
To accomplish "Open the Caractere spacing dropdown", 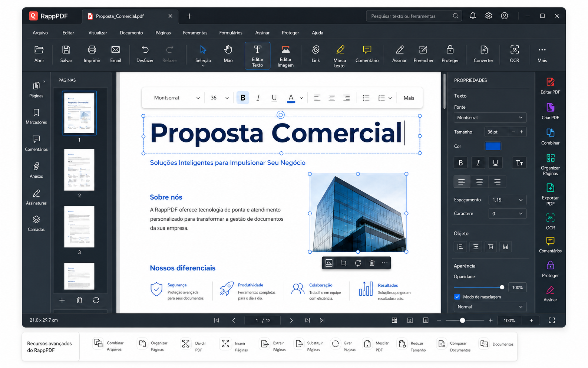I will [507, 214].
